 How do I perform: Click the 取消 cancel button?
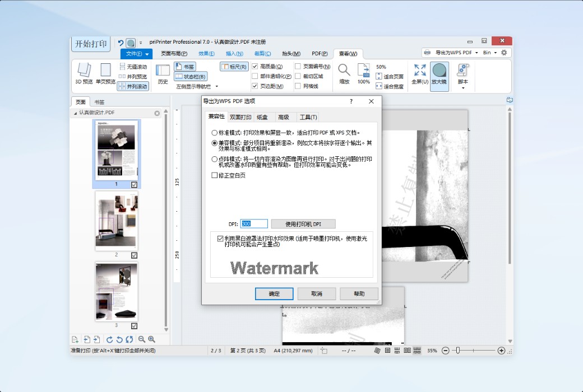(317, 293)
